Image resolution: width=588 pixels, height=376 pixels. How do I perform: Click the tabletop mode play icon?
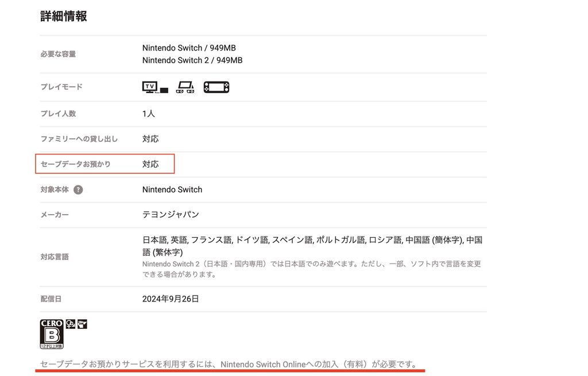click(x=185, y=87)
